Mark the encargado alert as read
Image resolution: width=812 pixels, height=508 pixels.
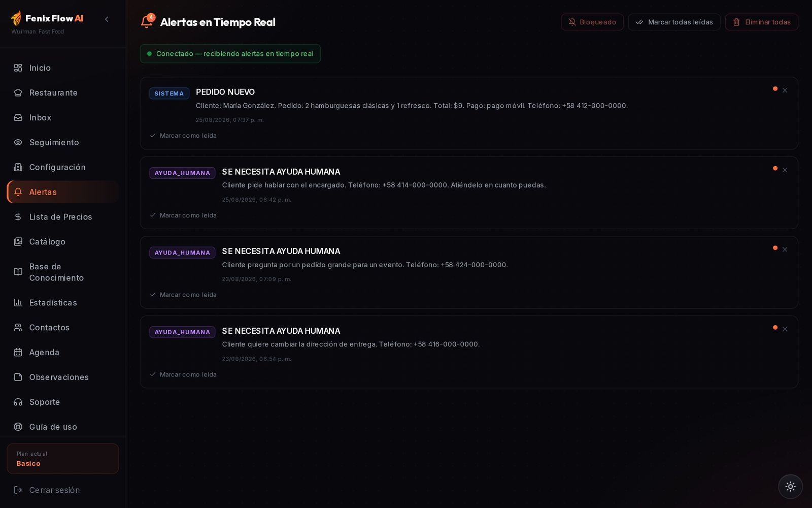183,215
